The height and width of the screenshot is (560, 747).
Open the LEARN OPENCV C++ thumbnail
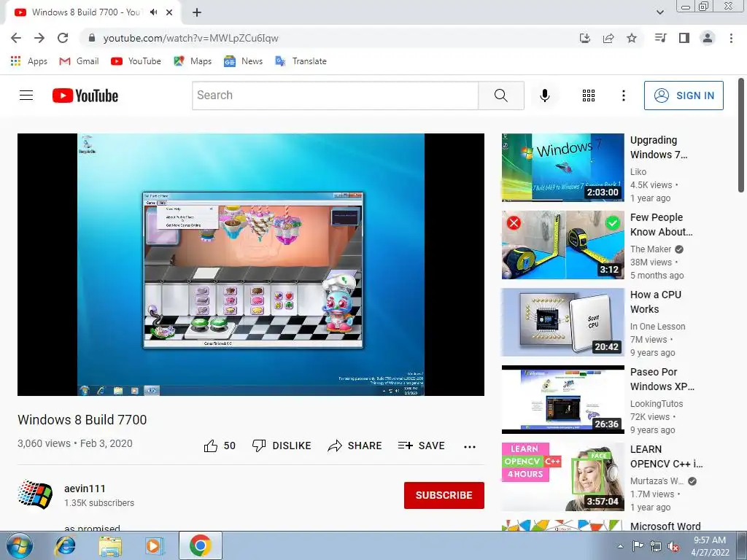(x=562, y=477)
